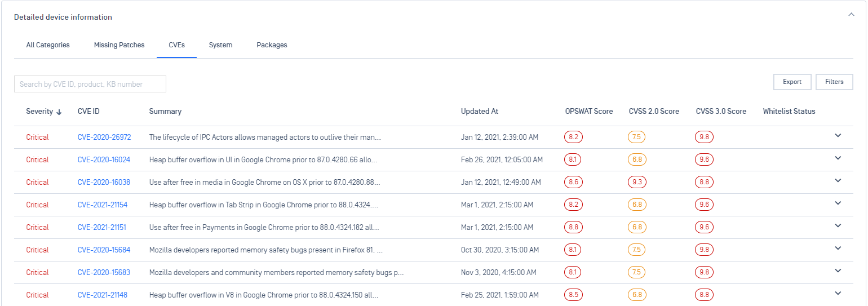Viewport: 868px width, 306px height.
Task: Collapse the Detailed device information panel
Action: point(851,15)
